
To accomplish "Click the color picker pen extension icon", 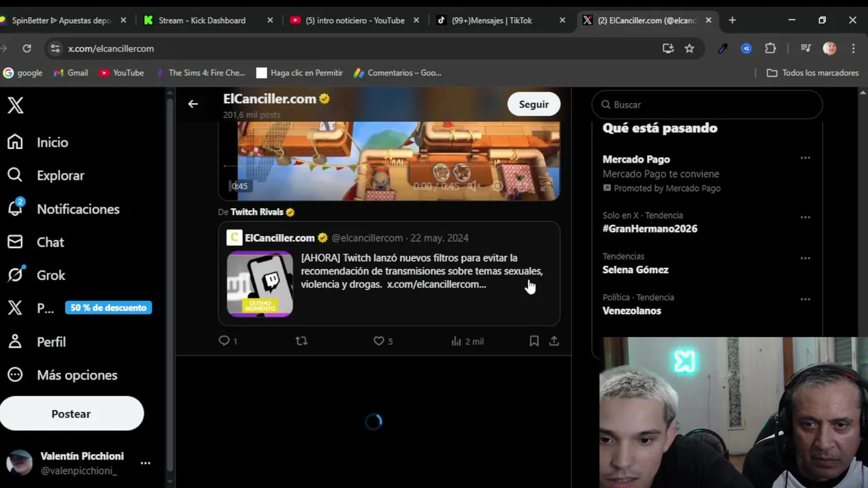I will click(723, 48).
